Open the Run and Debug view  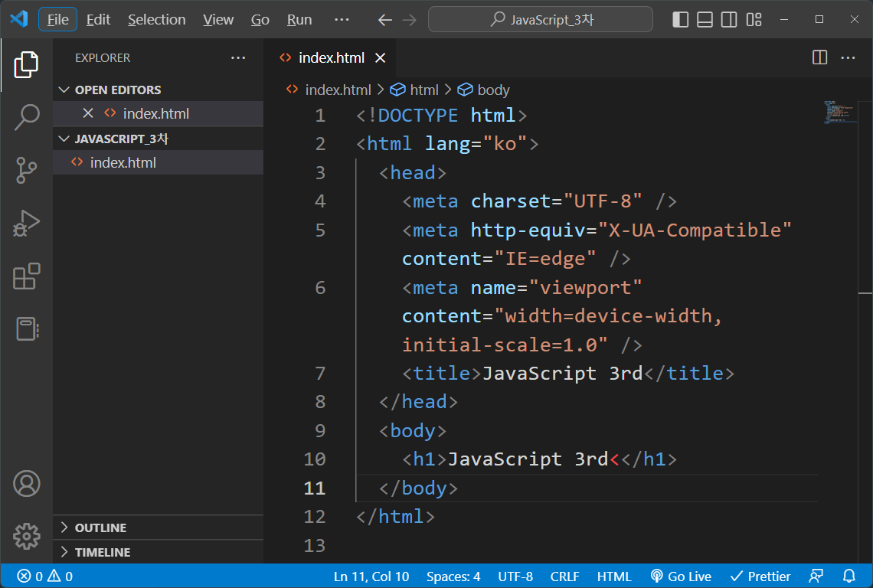click(x=26, y=224)
